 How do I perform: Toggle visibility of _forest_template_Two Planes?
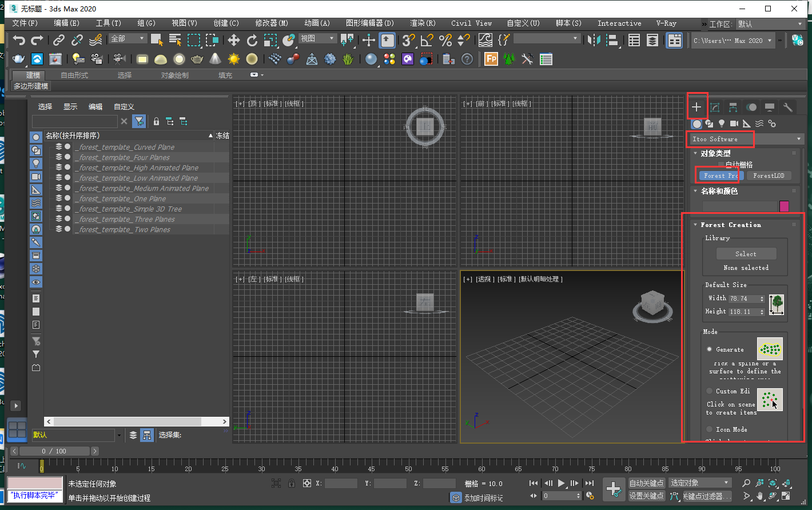pyautogui.click(x=67, y=229)
